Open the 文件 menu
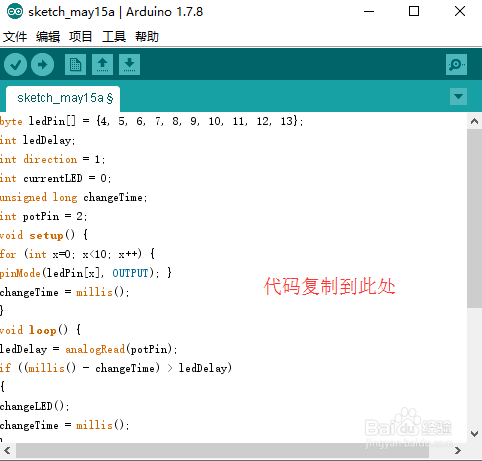482x461 pixels. coord(15,37)
